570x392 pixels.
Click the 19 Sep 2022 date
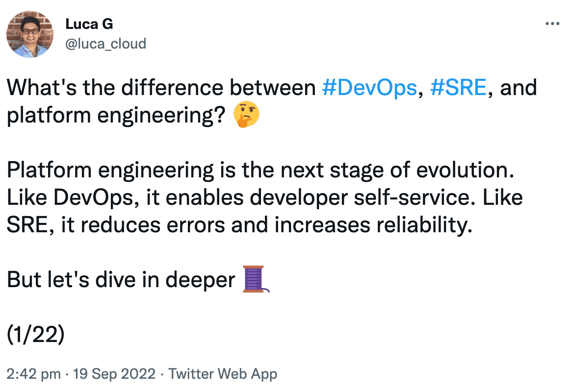[x=114, y=374]
